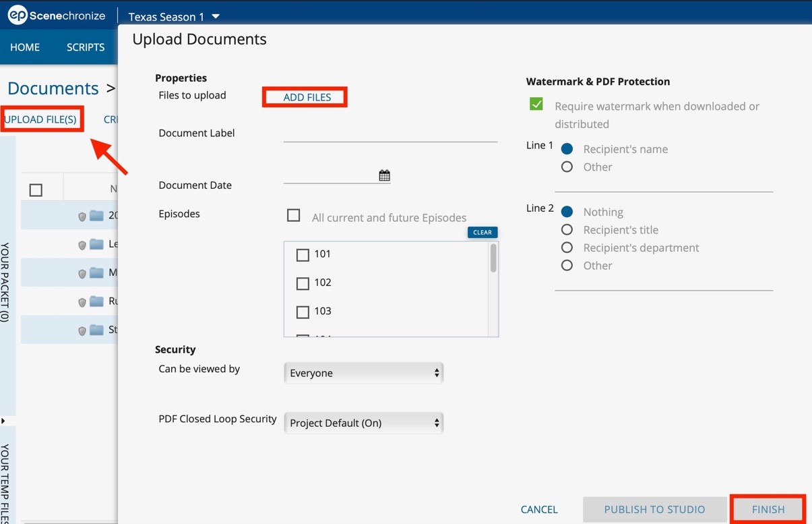Open the Can be viewed by dropdown
This screenshot has width=812, height=524.
(364, 373)
